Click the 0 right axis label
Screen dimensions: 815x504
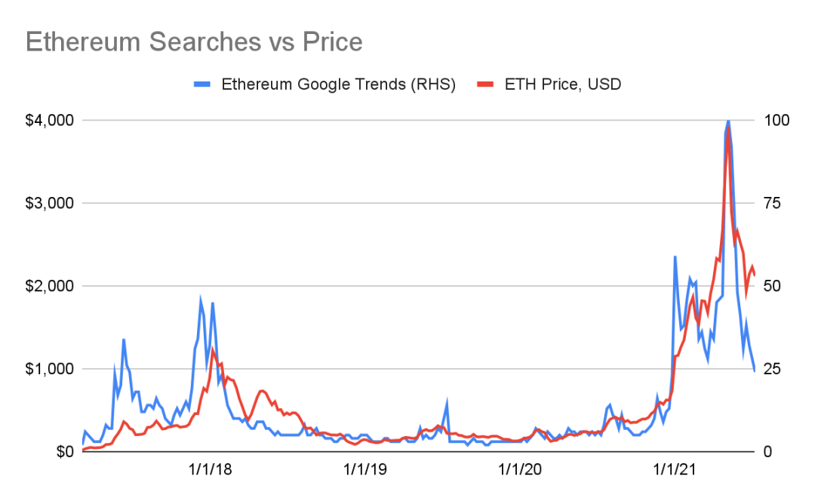767,451
